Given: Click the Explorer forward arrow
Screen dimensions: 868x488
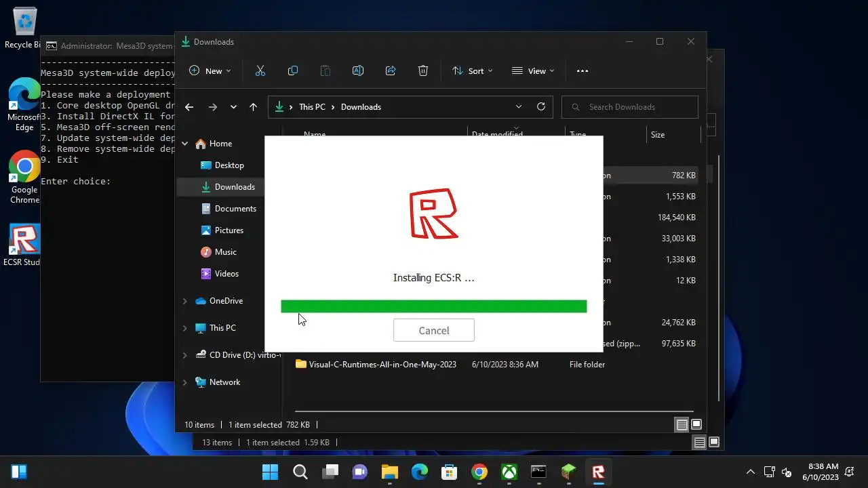Looking at the screenshot, I should (x=213, y=107).
